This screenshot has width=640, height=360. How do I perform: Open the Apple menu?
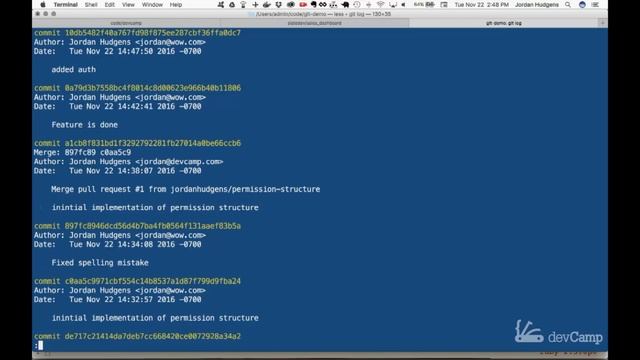(42, 4)
